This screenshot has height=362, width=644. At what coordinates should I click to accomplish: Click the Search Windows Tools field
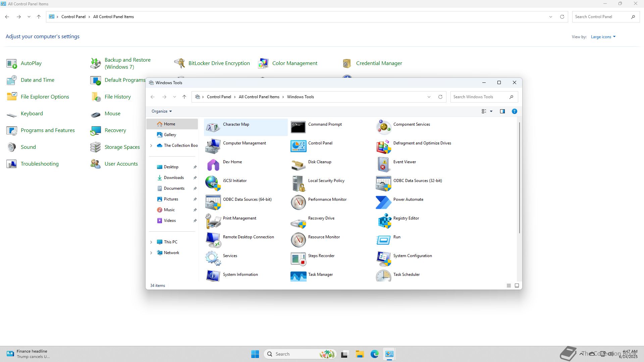[x=480, y=97]
